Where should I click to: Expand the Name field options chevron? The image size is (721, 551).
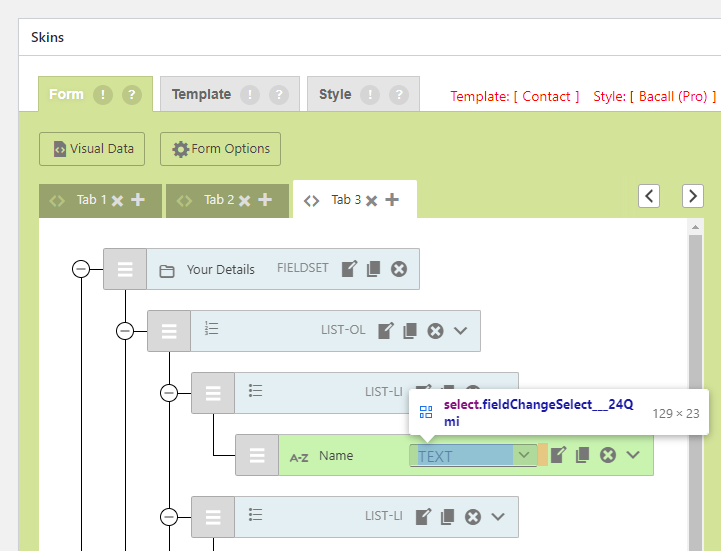pos(633,455)
